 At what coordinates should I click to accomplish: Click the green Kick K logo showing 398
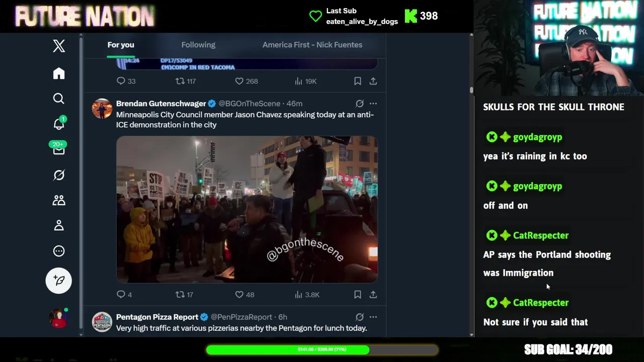pyautogui.click(x=411, y=16)
